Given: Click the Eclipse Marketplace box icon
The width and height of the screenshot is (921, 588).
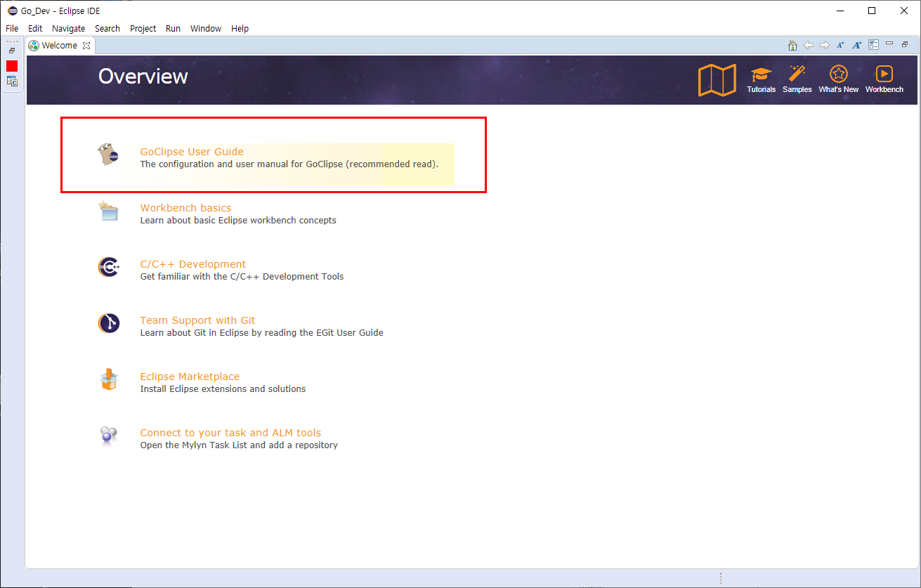Looking at the screenshot, I should pyautogui.click(x=108, y=379).
